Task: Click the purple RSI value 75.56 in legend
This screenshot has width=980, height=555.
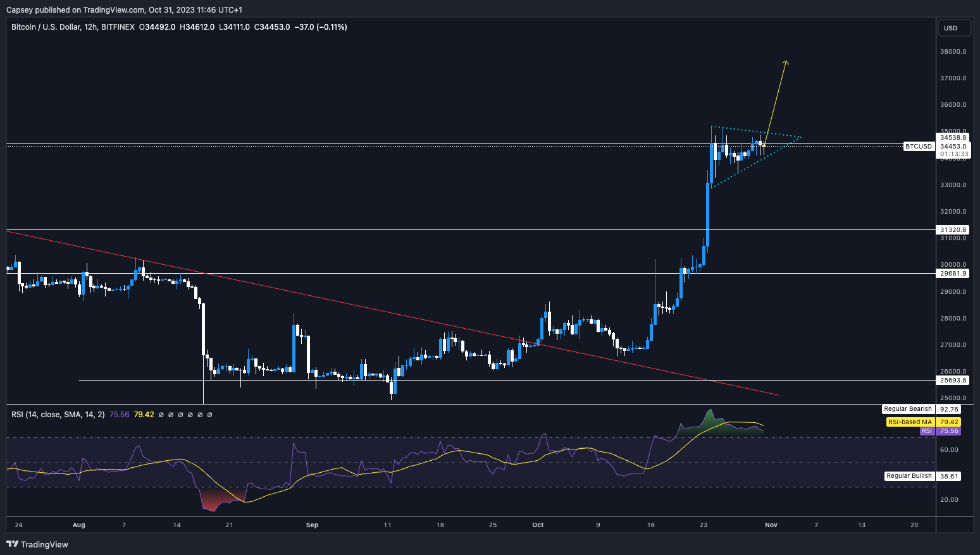Action: click(119, 415)
